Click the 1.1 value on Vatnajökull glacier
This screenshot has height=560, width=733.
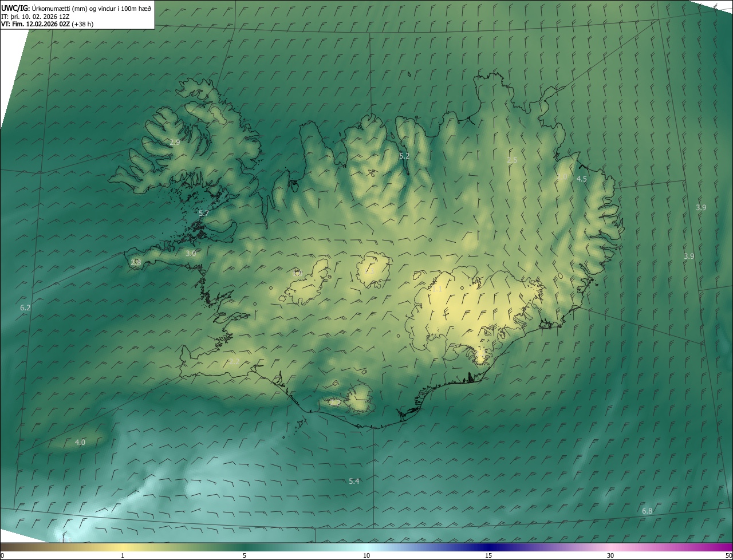point(436,289)
